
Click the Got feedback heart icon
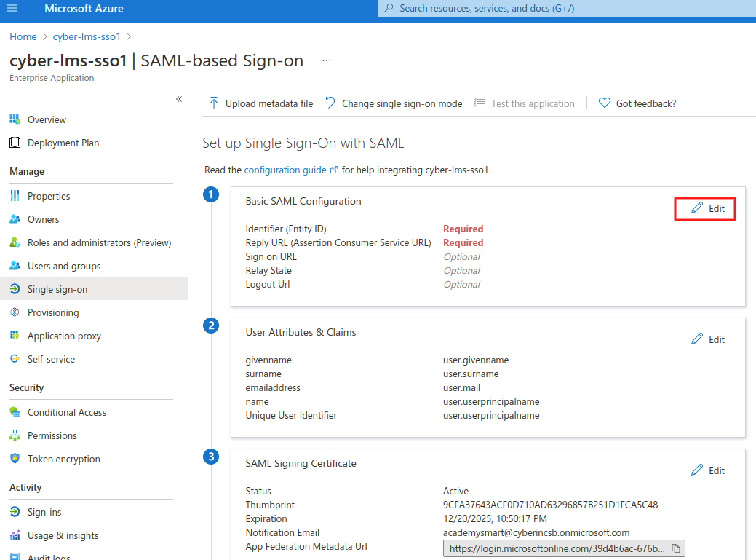pos(604,103)
